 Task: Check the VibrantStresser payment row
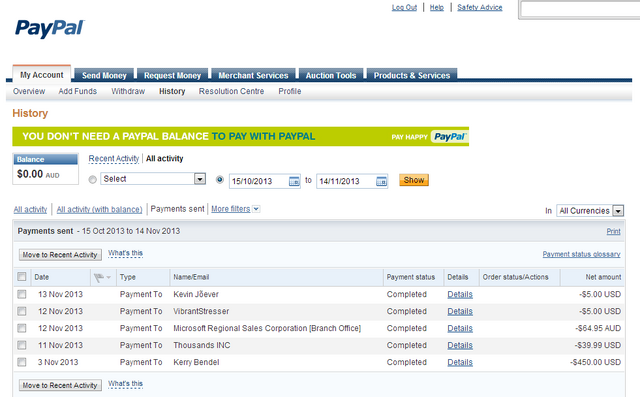pos(22,311)
